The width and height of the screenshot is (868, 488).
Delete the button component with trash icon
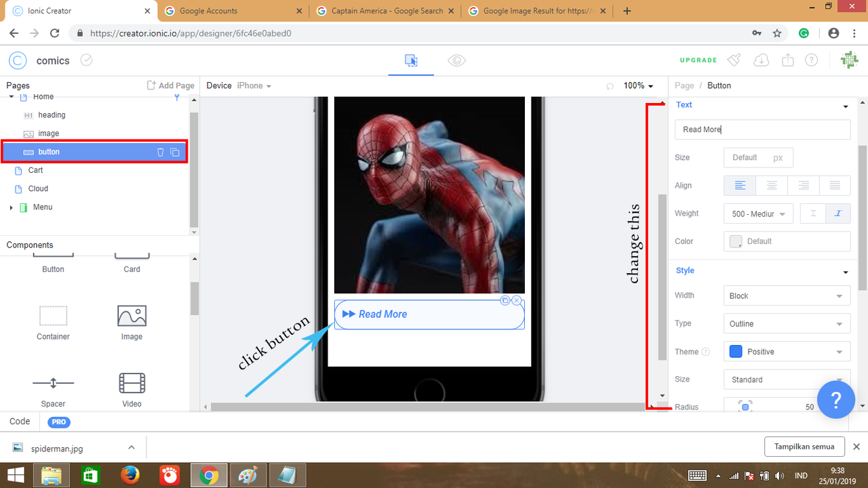[x=161, y=152]
